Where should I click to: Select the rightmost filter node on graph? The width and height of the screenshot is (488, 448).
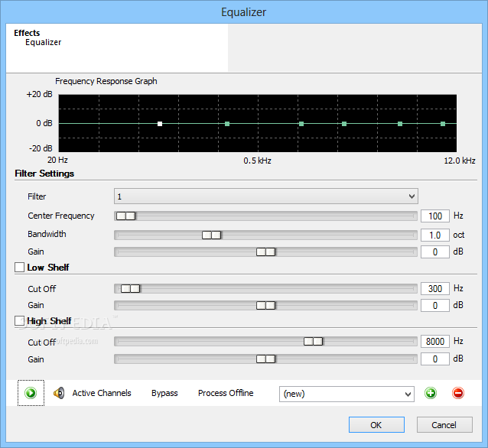coord(443,124)
